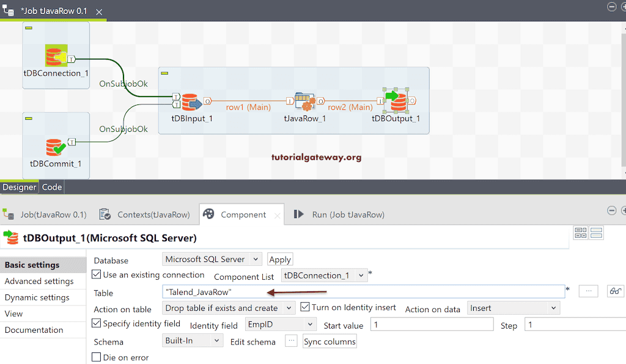Click the Sync columns button
Viewport: 626px width, 364px height.
[x=330, y=341]
